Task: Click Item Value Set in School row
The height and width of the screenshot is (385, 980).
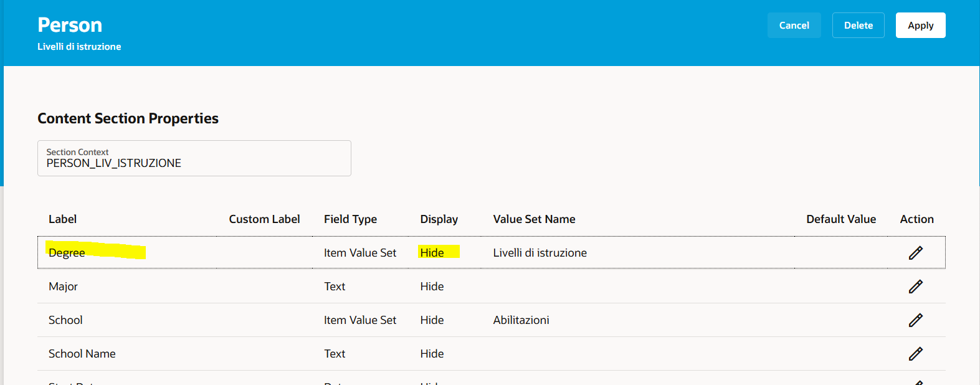Action: 360,320
